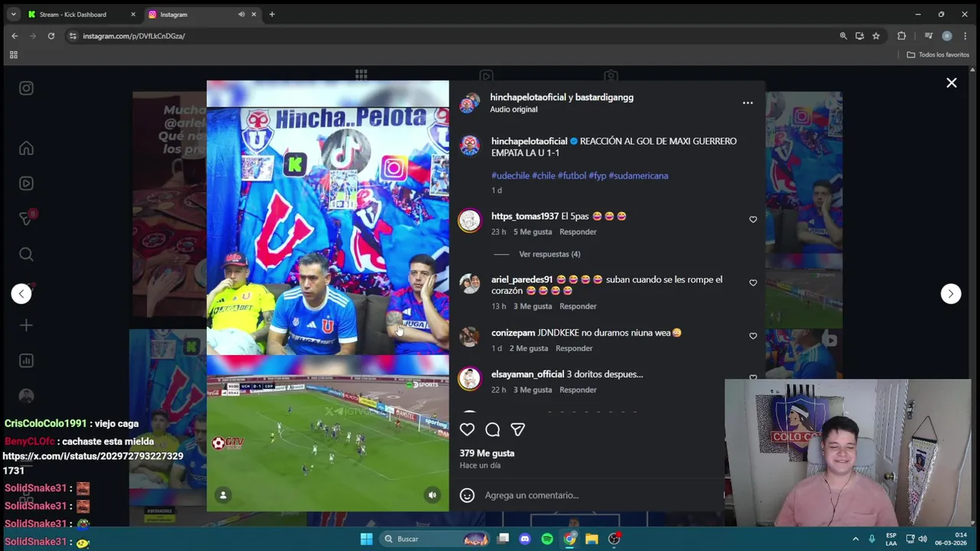The image size is (980, 551).
Task: Open bastardigangg profile link
Action: pos(604,97)
